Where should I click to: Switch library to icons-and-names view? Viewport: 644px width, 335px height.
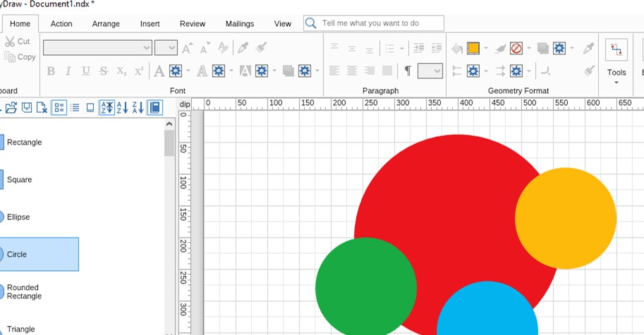[59, 108]
